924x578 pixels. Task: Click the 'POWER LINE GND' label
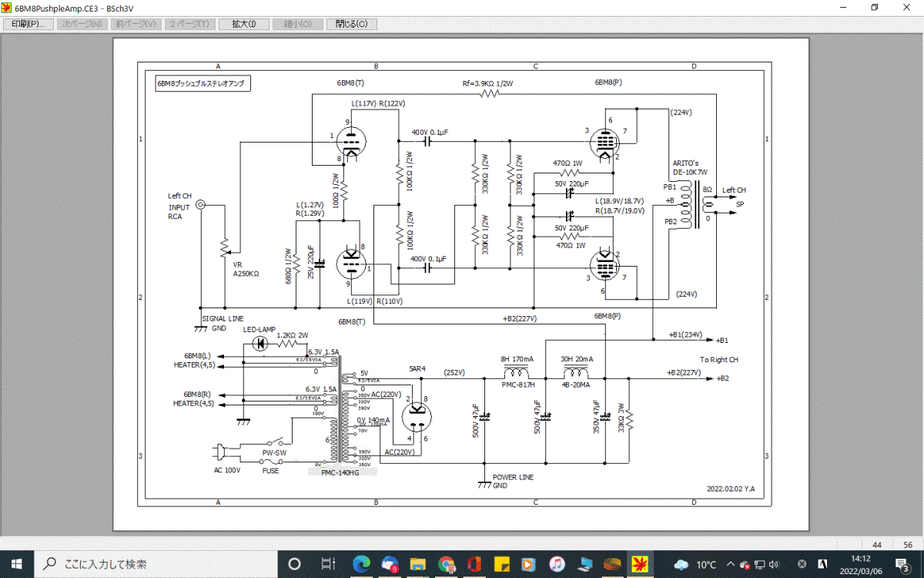(x=514, y=482)
